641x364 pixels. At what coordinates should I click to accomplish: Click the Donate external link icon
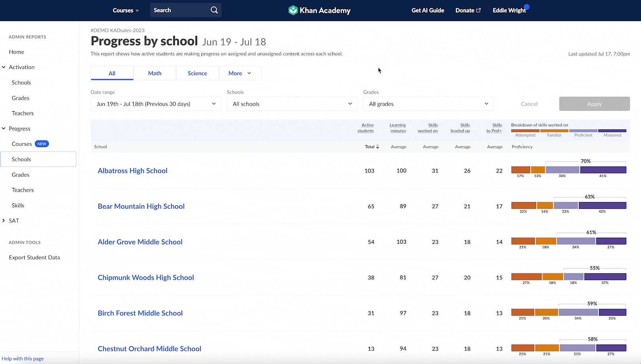point(478,10)
